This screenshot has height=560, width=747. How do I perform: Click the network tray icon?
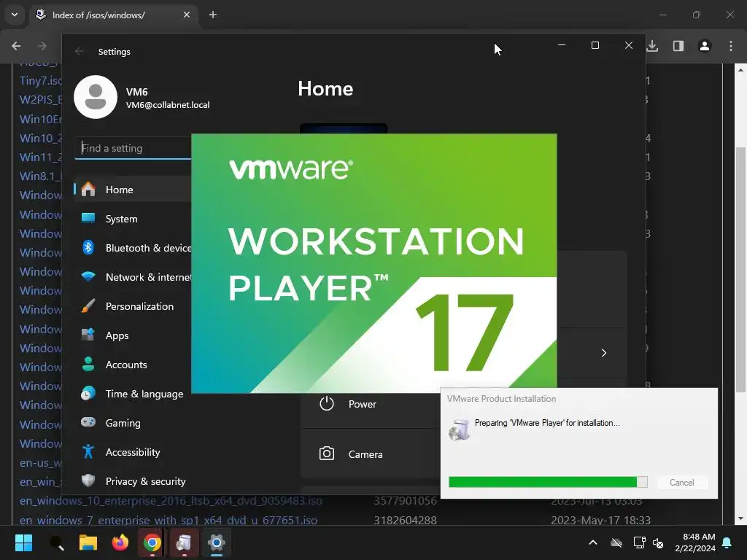[x=639, y=542]
